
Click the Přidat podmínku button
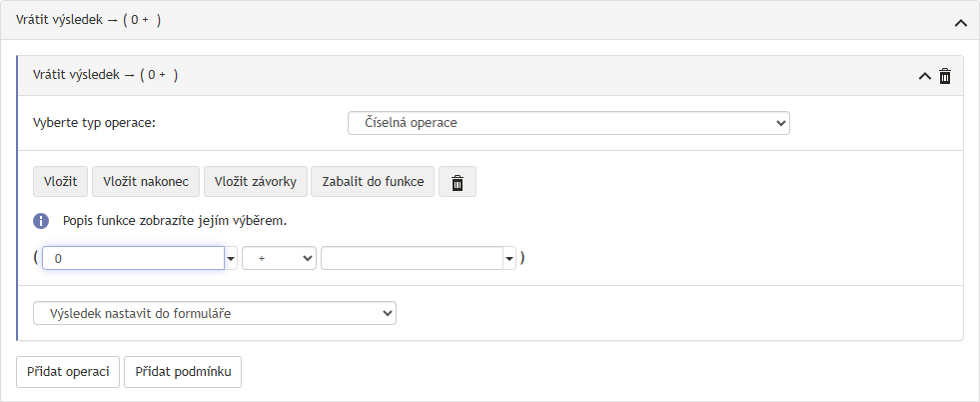(183, 372)
